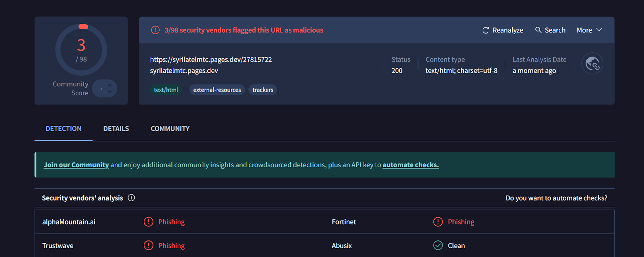Click the Reanalyze button label
This screenshot has width=644, height=257.
pos(508,30)
